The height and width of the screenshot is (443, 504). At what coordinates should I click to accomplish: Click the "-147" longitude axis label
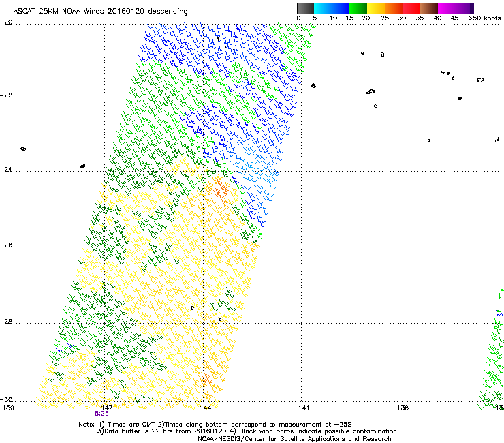click(104, 408)
